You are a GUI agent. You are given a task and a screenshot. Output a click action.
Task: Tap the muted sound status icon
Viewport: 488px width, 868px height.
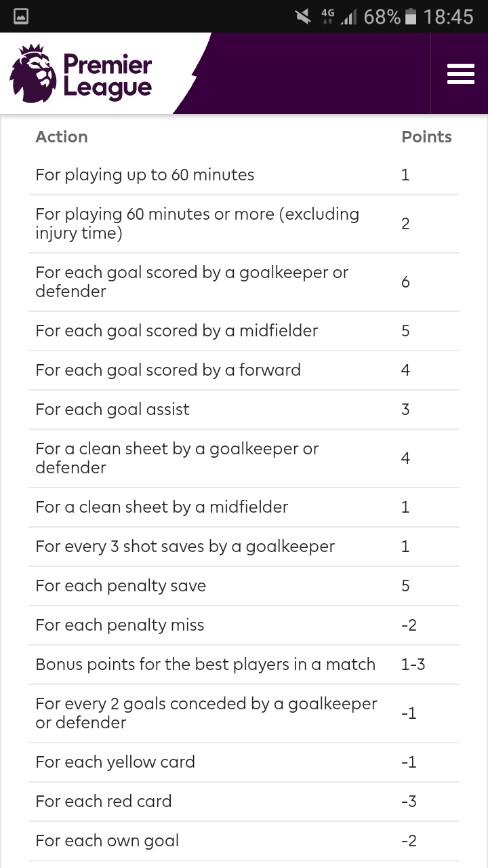click(303, 16)
